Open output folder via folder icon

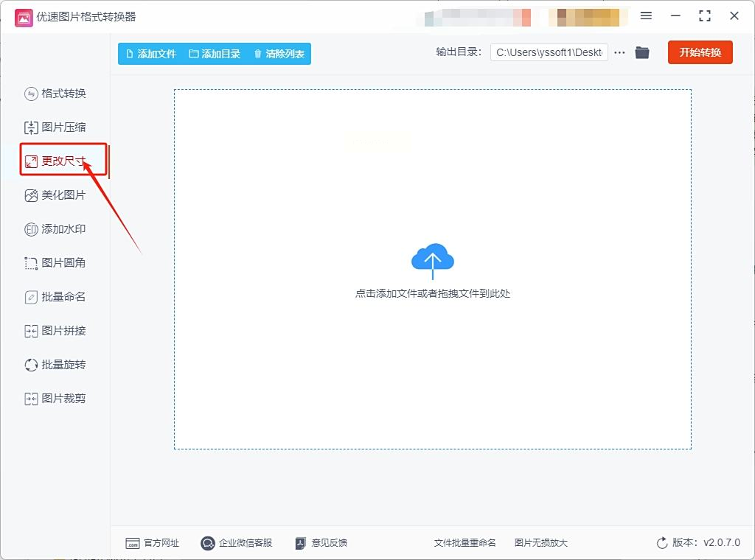click(x=642, y=52)
